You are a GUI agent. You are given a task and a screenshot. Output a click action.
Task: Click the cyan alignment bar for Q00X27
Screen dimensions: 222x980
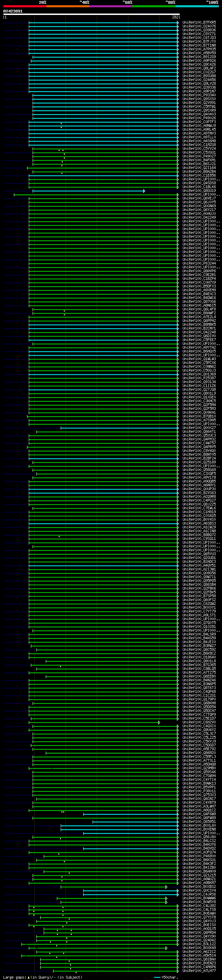120,428
